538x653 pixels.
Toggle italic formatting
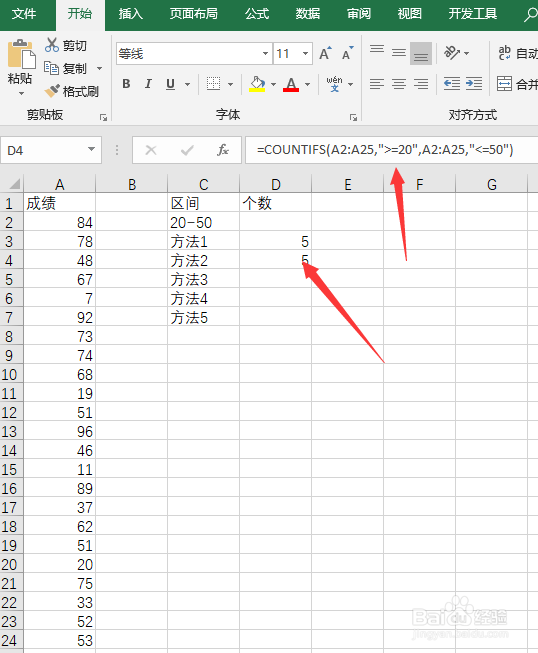coord(148,84)
